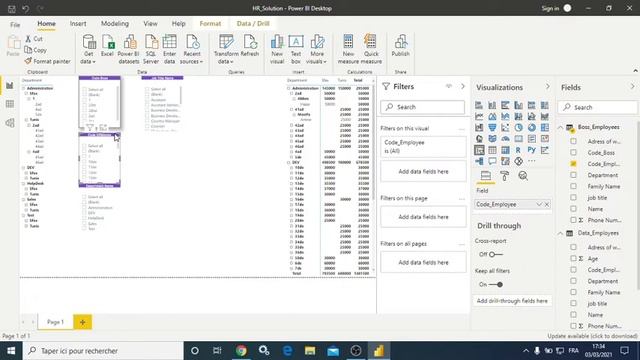Insert a New visual
Screen dimensions: 640x360
277,49
